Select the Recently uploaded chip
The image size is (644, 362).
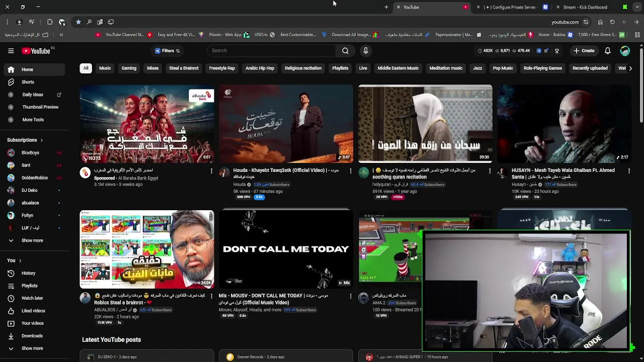tap(590, 68)
